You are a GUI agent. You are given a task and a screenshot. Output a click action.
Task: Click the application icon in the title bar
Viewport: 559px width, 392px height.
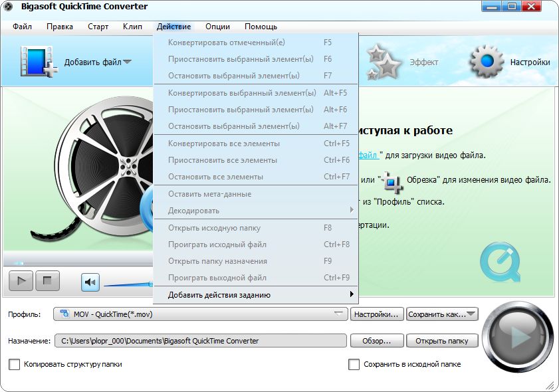pos(8,7)
